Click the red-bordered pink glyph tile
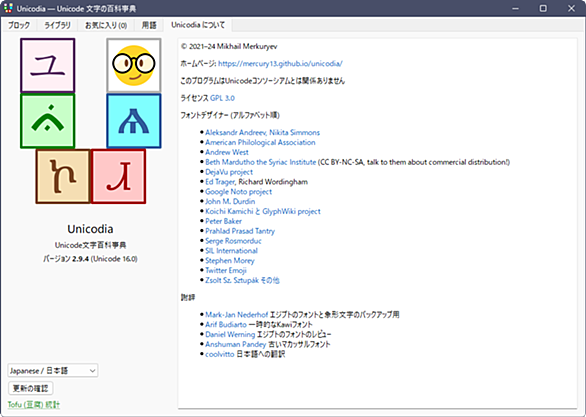This screenshot has width=586, height=417. (118, 176)
